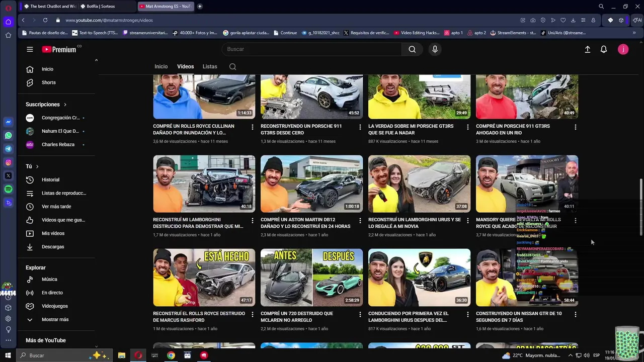Go back with the browser back arrow
The height and width of the screenshot is (362, 644).
pos(23,20)
